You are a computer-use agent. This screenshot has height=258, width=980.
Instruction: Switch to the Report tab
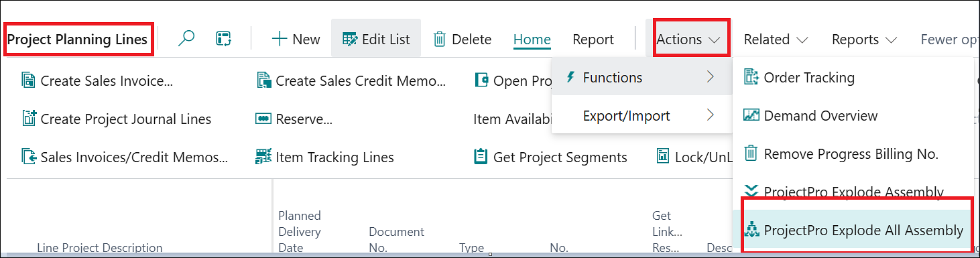(593, 40)
